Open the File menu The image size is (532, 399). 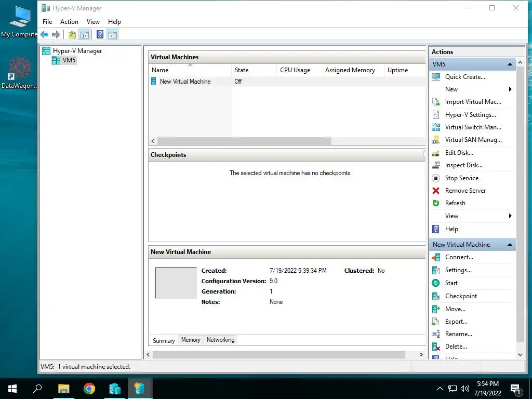pos(47,22)
